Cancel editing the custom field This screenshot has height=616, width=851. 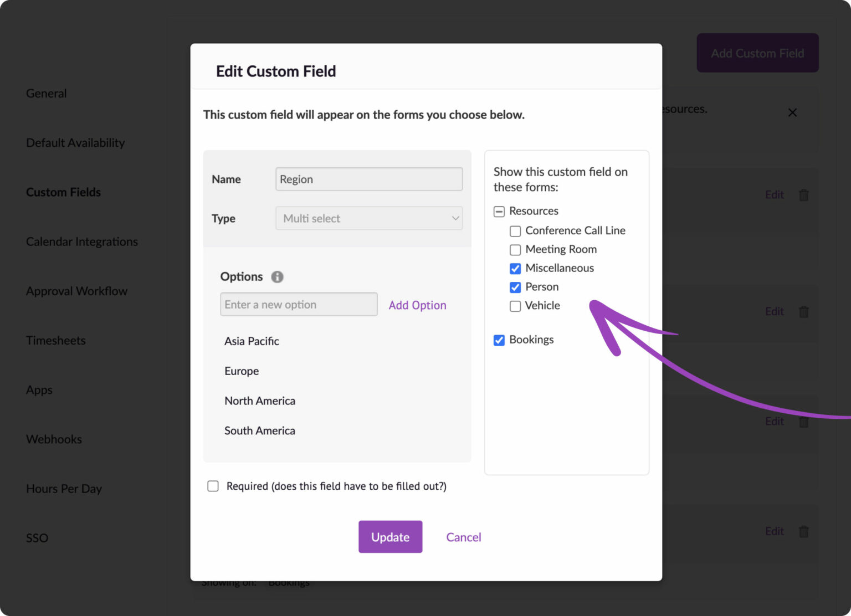tap(463, 536)
